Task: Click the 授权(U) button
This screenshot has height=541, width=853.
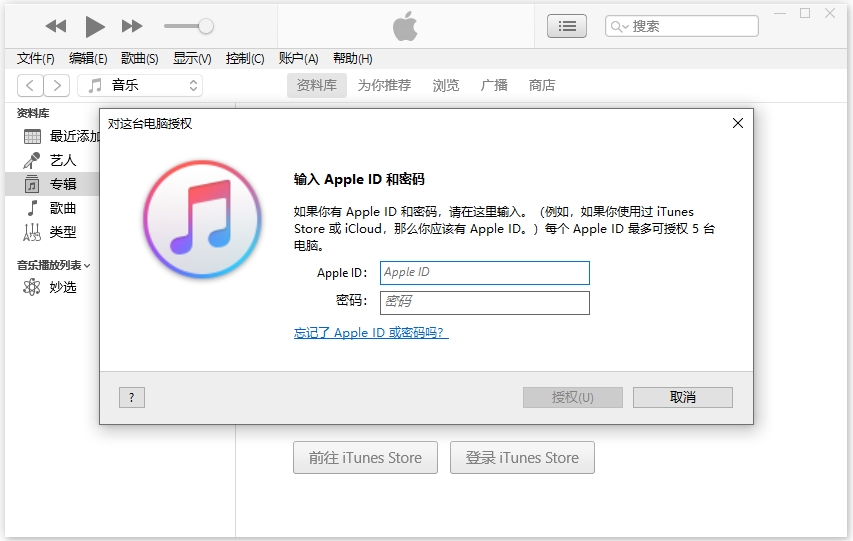Action: tap(572, 397)
